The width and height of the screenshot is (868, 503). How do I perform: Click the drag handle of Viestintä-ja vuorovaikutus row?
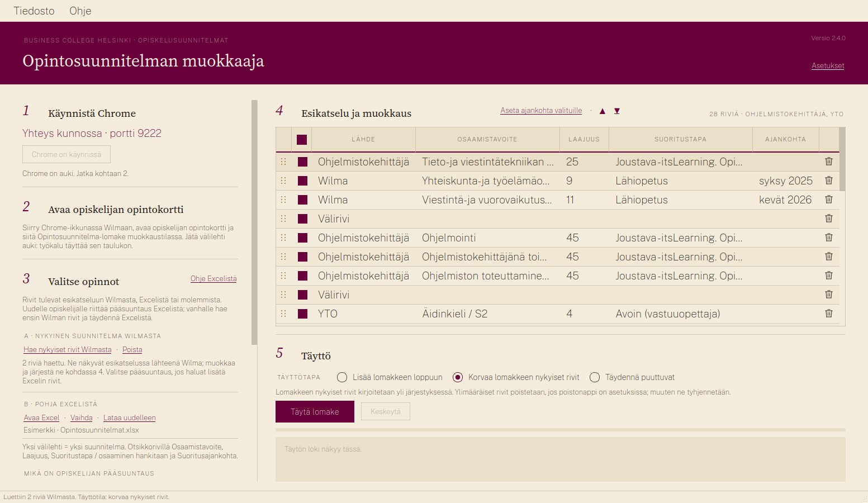pos(283,200)
